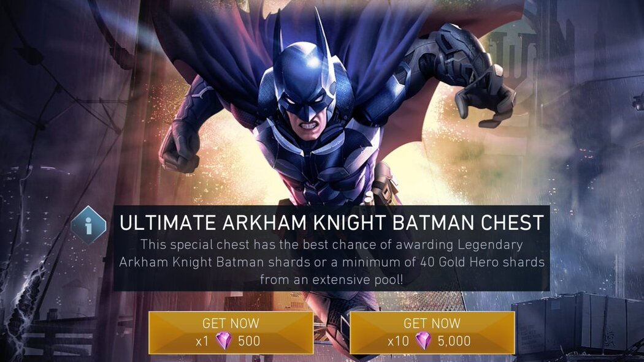
Task: Select the x10 quantity label
Action: (399, 341)
